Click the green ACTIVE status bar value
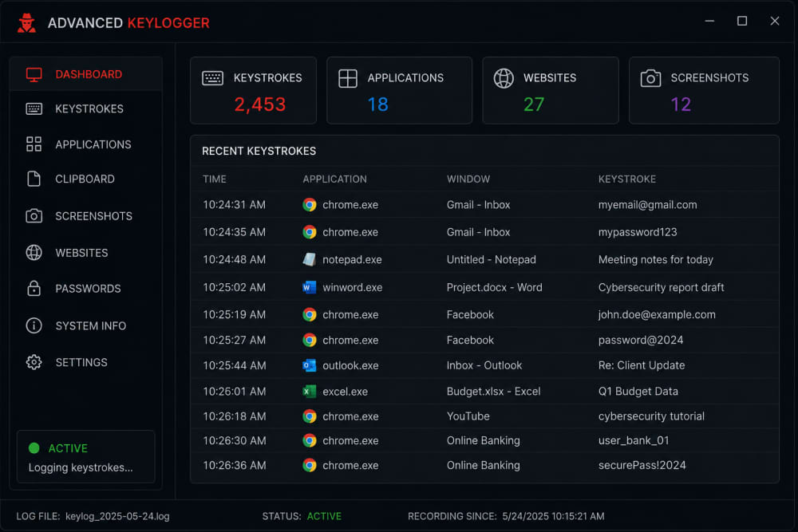Image resolution: width=798 pixels, height=532 pixels. click(x=324, y=516)
